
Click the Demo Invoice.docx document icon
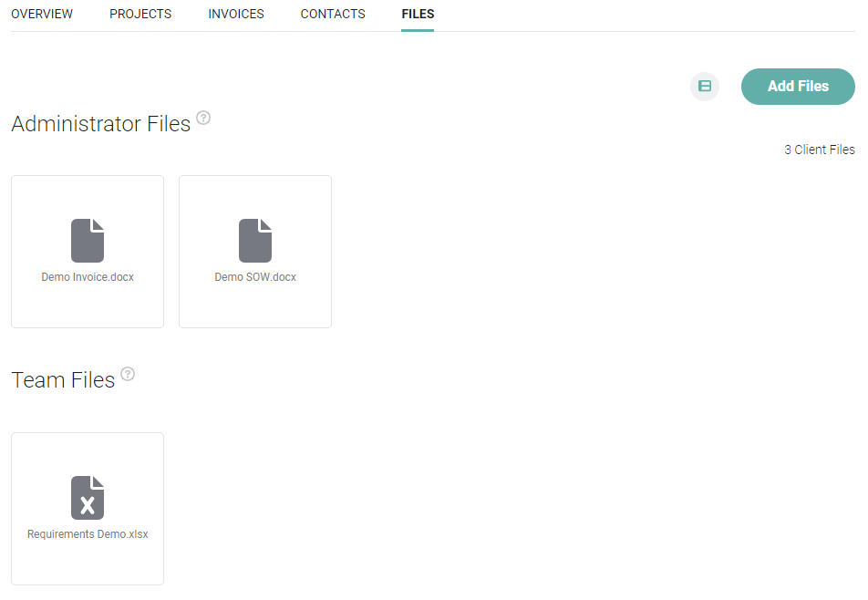pyautogui.click(x=88, y=241)
